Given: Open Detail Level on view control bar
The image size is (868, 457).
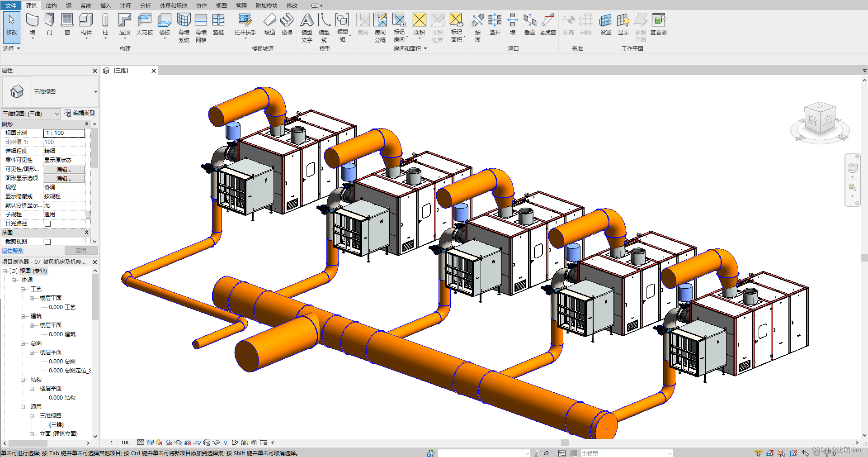Looking at the screenshot, I should pos(141,442).
